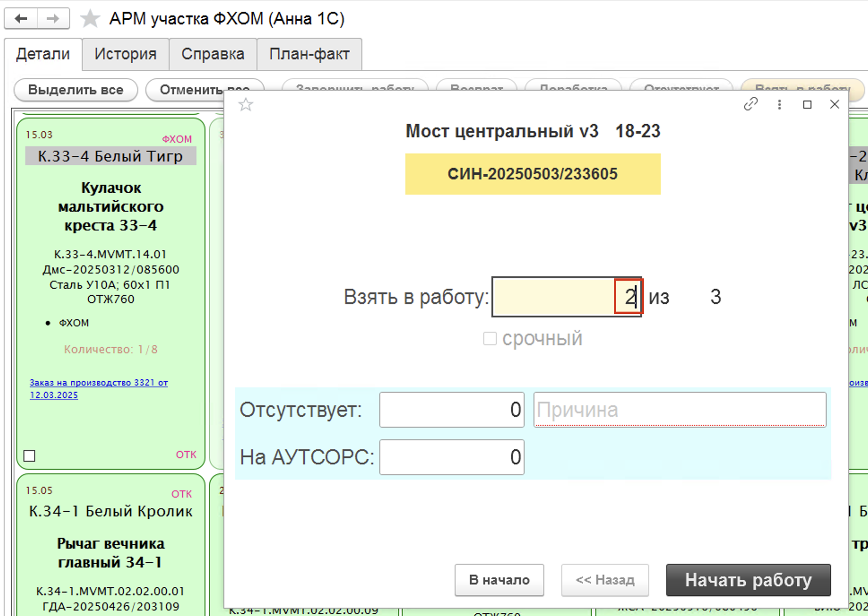Click the back navigation arrow
The image size is (868, 616).
(21, 18)
